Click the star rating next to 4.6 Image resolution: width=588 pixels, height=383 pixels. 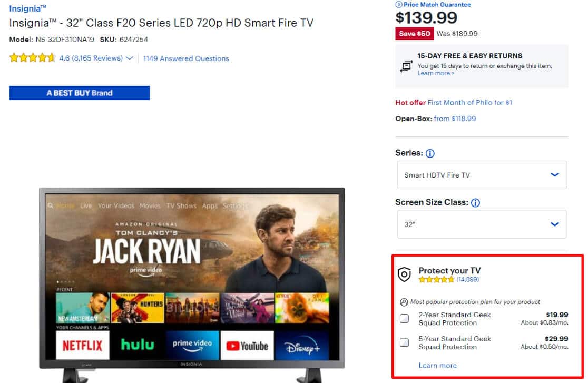click(x=32, y=57)
